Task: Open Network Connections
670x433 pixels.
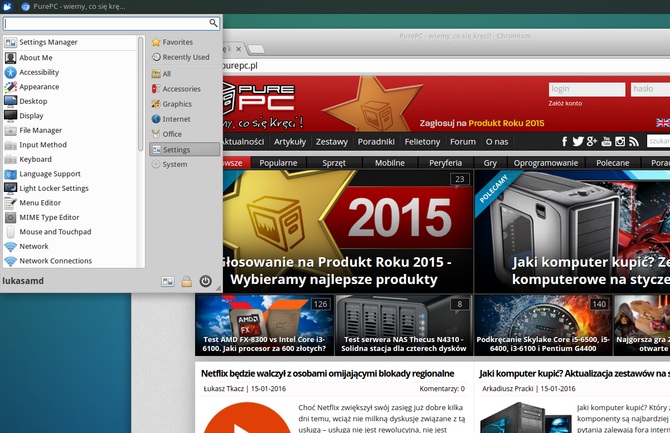Action: 70,261
